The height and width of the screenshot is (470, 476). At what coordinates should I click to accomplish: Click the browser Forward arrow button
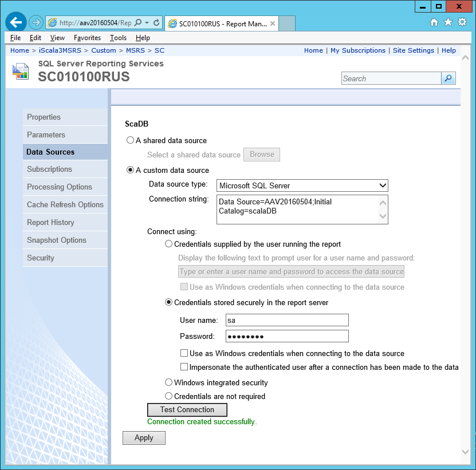pos(36,22)
